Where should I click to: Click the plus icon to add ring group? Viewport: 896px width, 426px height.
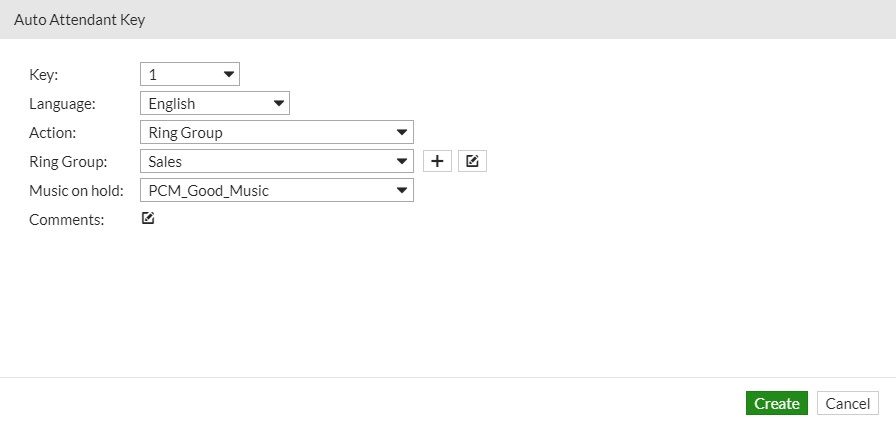coord(438,161)
